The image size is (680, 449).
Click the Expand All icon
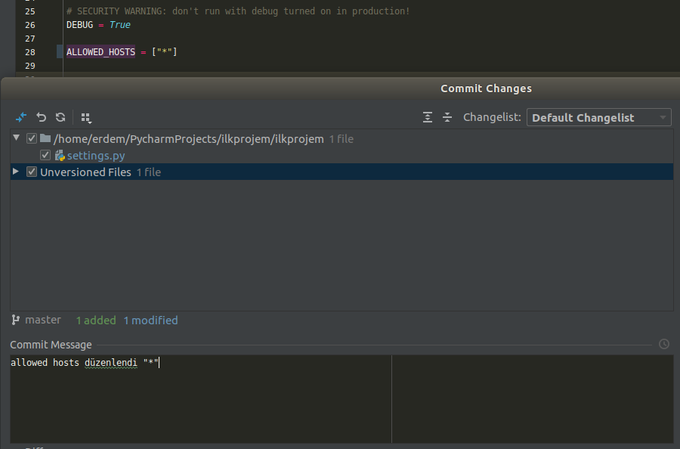427,117
